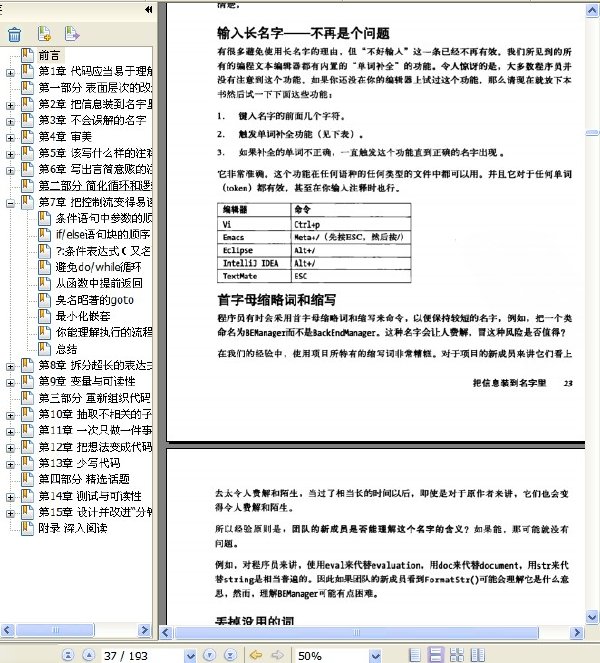This screenshot has width=600, height=663.
Task: Switch to facing pages layout
Action: [x=478, y=655]
